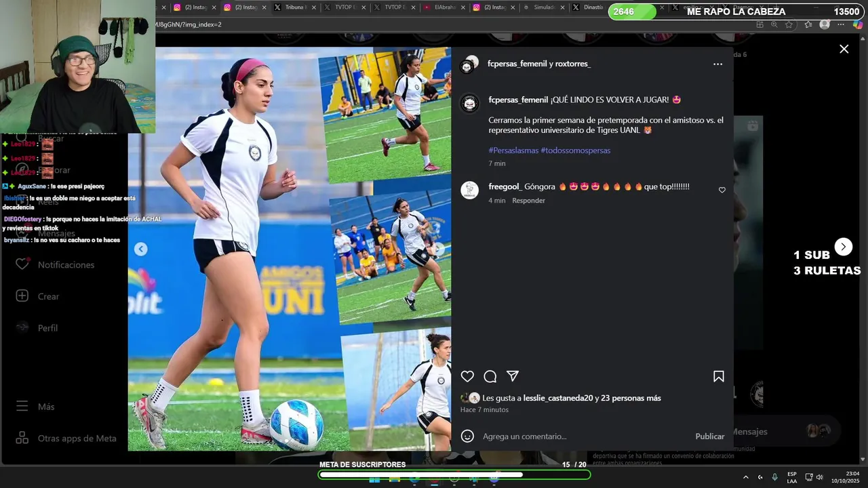Show the next photo in the carousel
Image resolution: width=868 pixels, height=488 pixels.
point(439,249)
